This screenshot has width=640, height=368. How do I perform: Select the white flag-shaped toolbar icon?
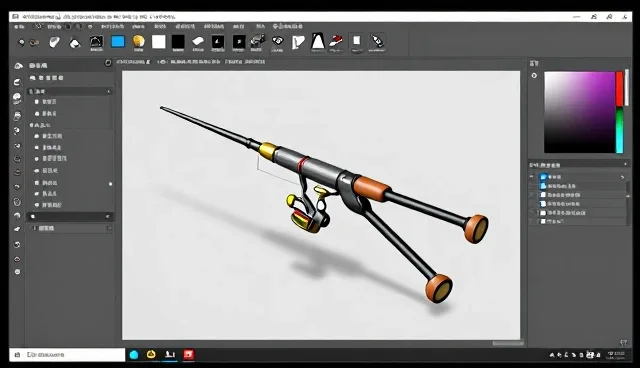[298, 42]
